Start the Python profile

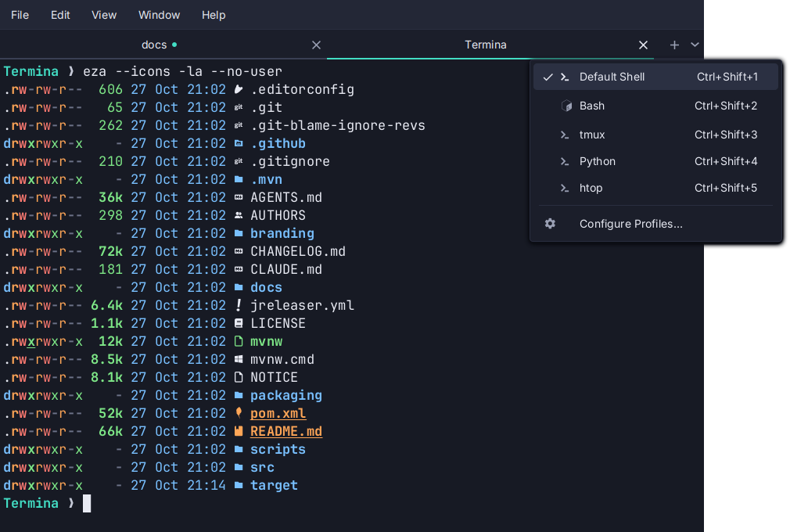point(655,161)
